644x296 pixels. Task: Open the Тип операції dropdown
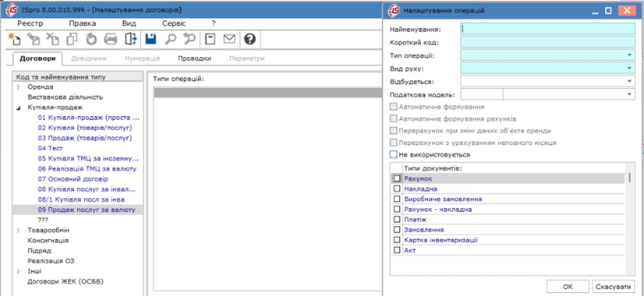tap(629, 55)
